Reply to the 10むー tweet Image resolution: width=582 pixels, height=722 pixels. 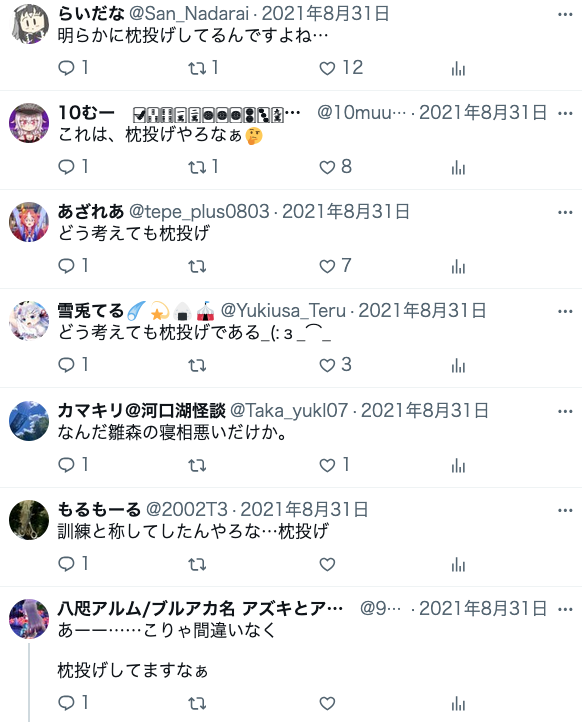tap(73, 167)
